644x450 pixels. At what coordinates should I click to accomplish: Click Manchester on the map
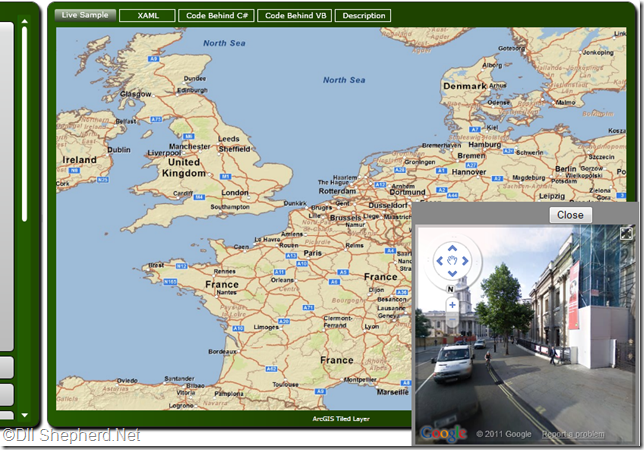coord(189,146)
